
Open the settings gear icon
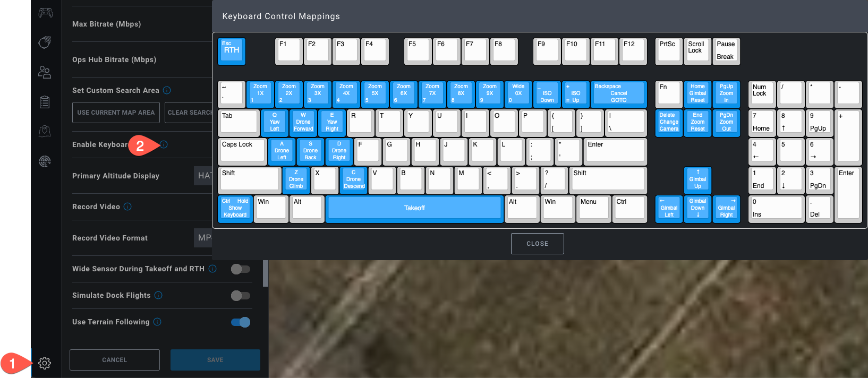[x=45, y=363]
